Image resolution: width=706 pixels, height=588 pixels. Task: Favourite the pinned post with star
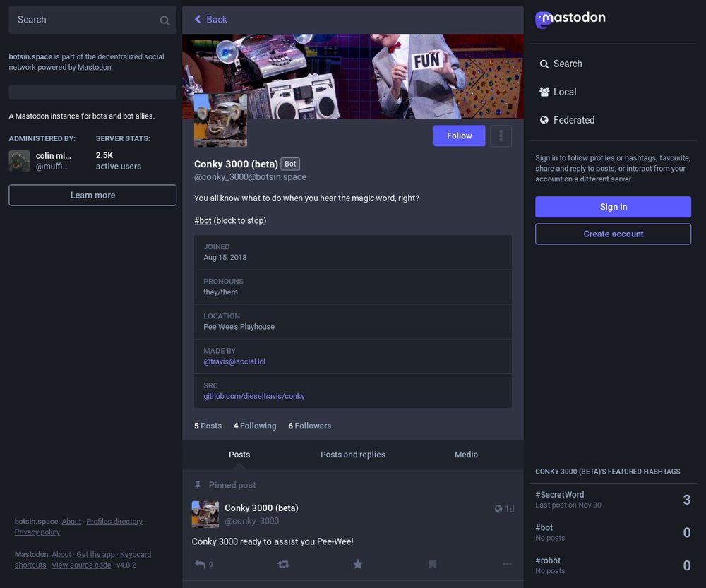(357, 564)
